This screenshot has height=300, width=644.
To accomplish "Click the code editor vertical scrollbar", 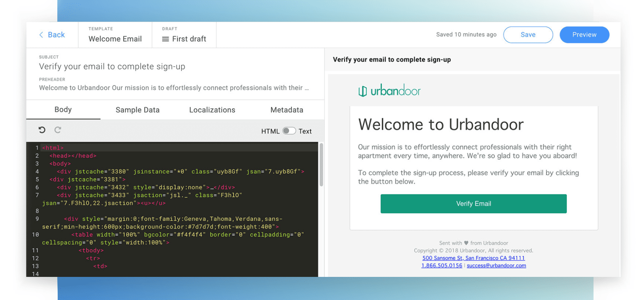I will click(321, 165).
